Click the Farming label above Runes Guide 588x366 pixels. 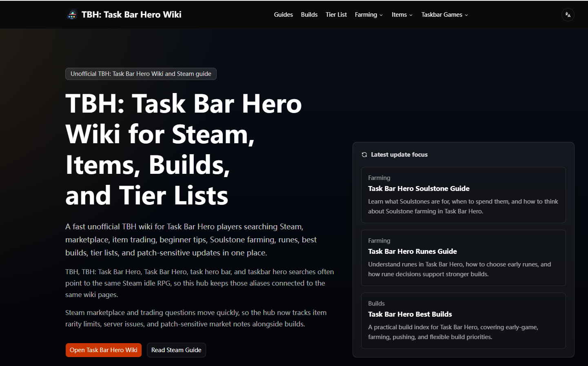(379, 241)
